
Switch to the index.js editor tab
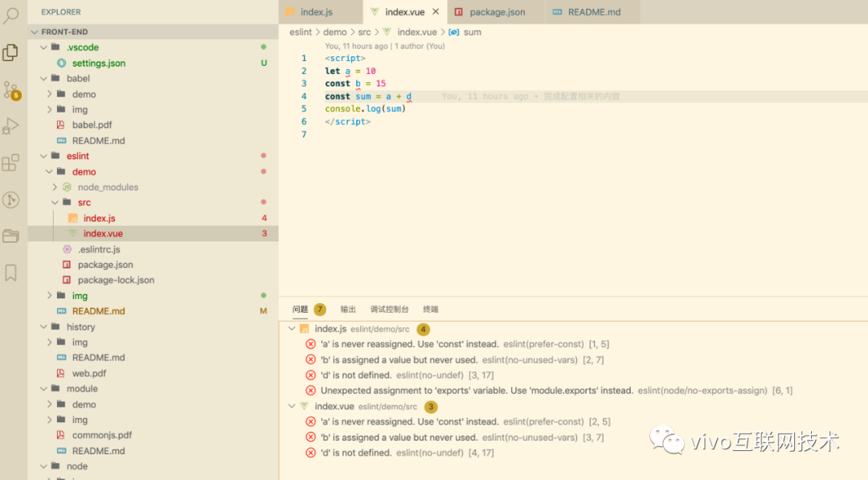(321, 11)
